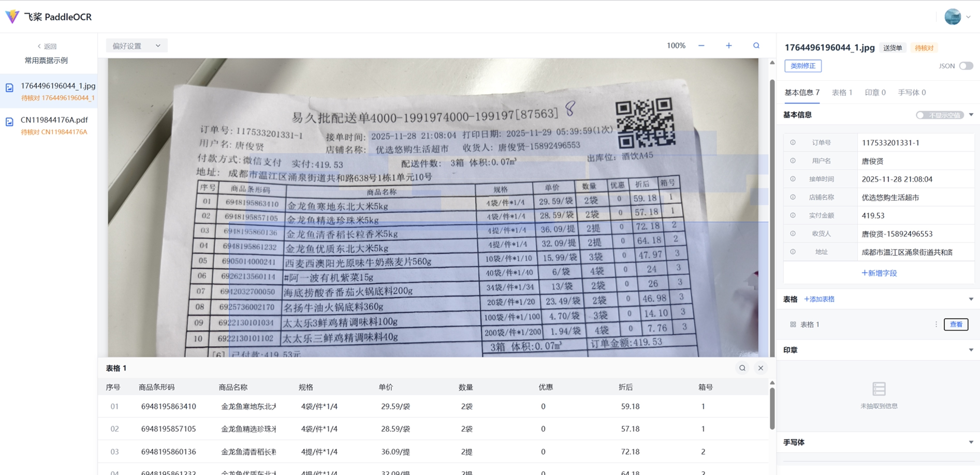Collapse the 基本信息 section arrow
980x475 pixels.
pos(971,115)
